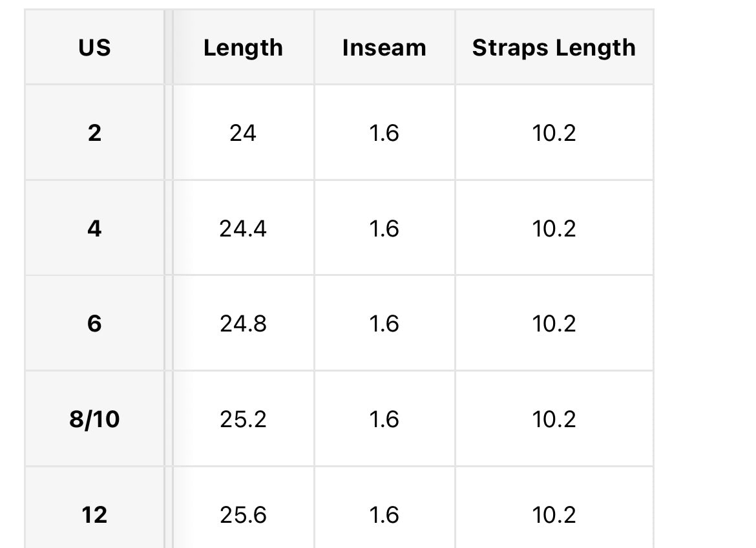The image size is (756, 548).
Task: Click the 24.8 length cell
Action: click(x=243, y=323)
